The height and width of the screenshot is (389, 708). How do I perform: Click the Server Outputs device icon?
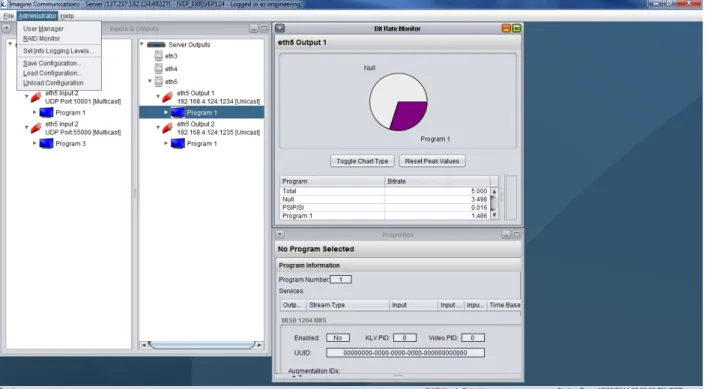[x=156, y=45]
